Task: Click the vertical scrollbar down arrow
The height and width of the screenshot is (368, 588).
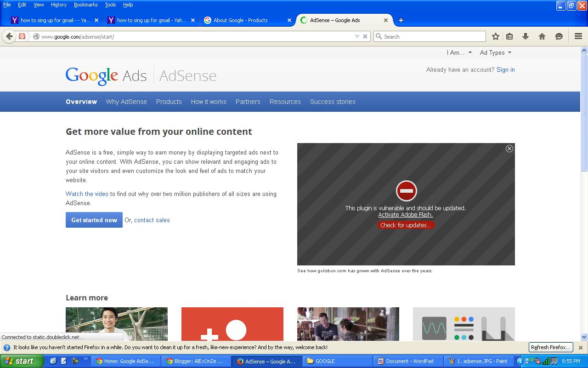Action: click(x=584, y=337)
